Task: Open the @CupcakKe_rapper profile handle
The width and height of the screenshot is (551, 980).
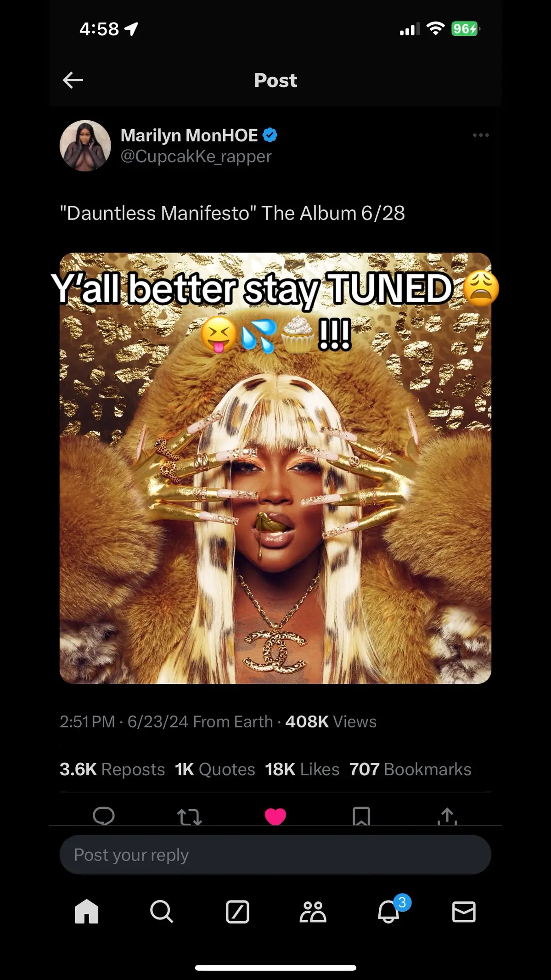Action: pos(196,156)
